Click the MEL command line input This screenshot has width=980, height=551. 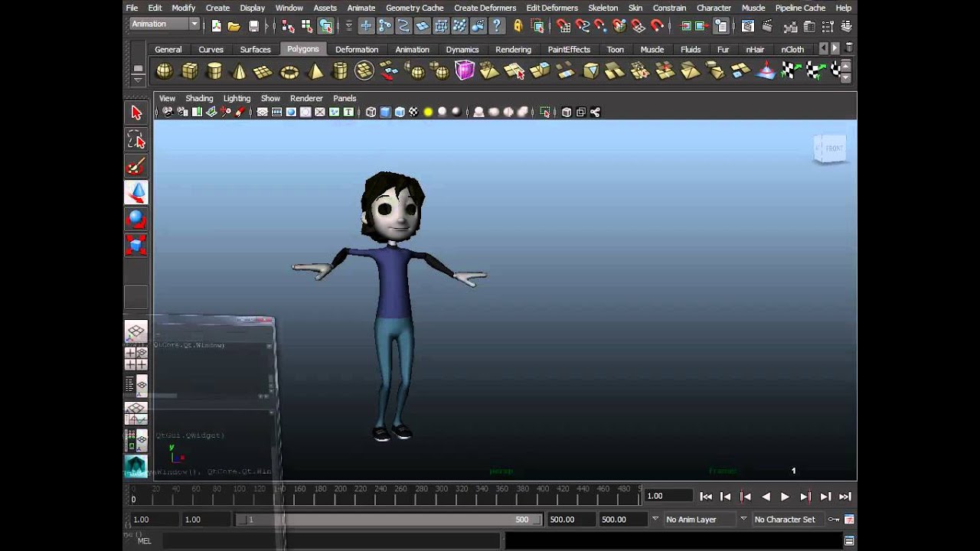pyautogui.click(x=331, y=541)
